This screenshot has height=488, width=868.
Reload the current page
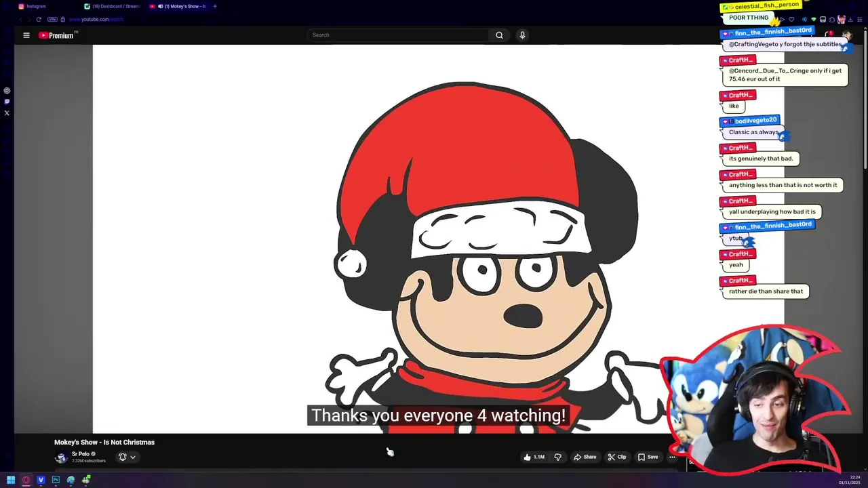[39, 19]
